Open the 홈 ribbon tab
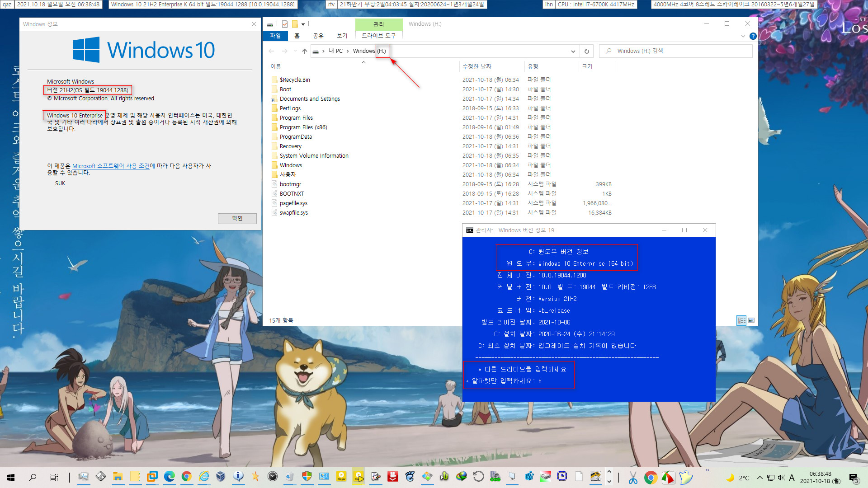 pyautogui.click(x=297, y=36)
